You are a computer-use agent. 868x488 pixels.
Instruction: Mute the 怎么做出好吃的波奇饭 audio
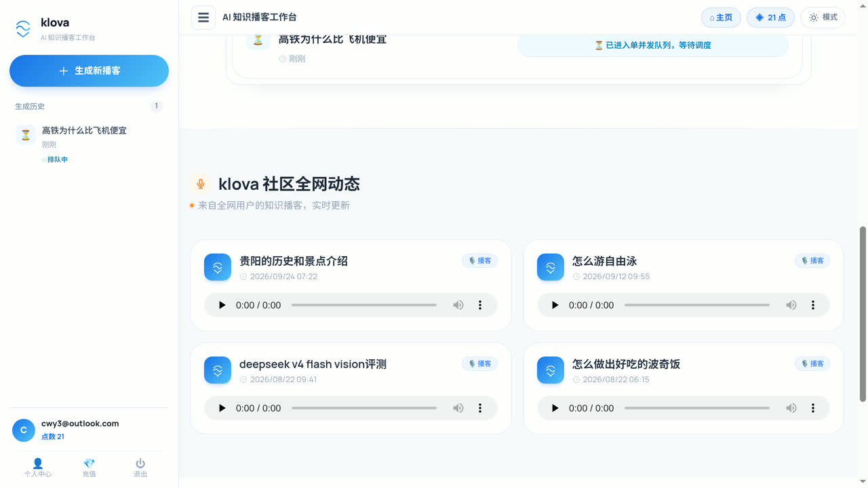point(791,408)
